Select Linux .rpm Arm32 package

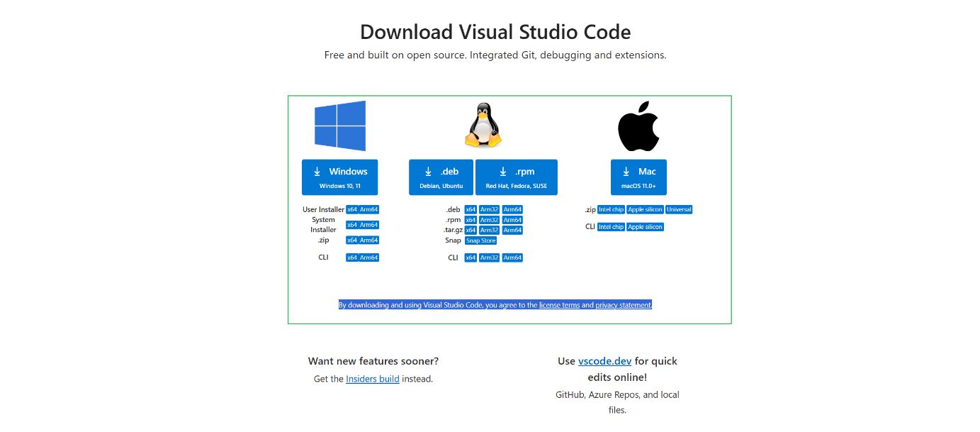[489, 220]
